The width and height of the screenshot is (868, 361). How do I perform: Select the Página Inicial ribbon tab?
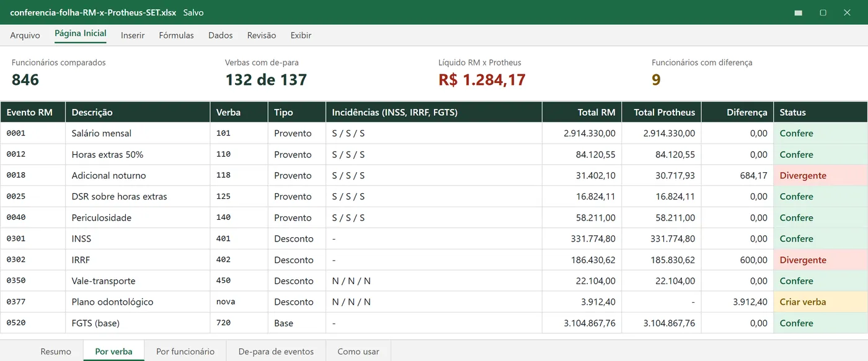[81, 34]
